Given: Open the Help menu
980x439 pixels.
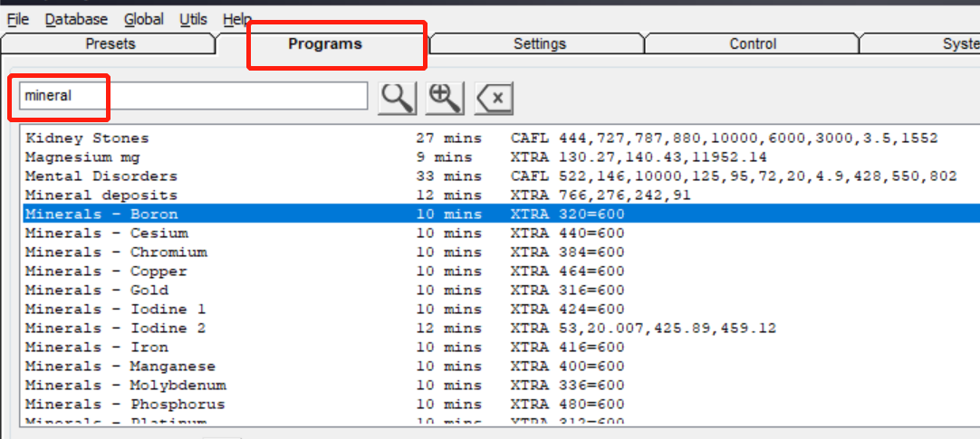Looking at the screenshot, I should [x=237, y=19].
